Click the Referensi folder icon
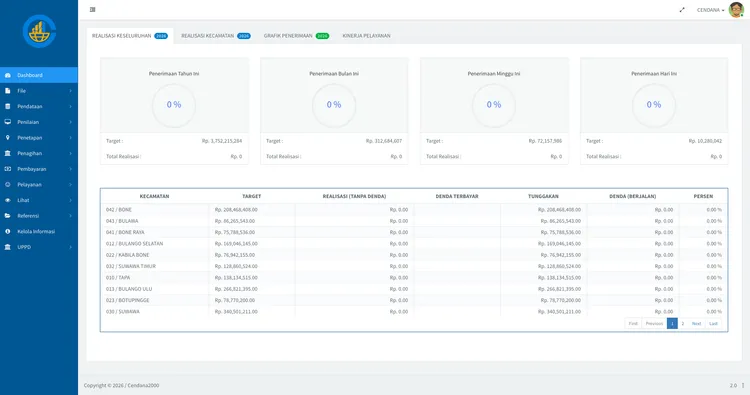Screen dimensions: 750x395 8,216
